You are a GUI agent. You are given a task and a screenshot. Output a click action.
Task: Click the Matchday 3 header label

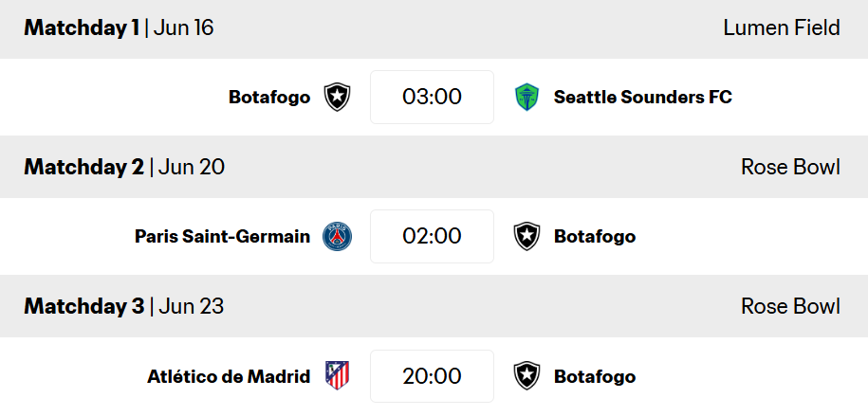[x=84, y=307]
